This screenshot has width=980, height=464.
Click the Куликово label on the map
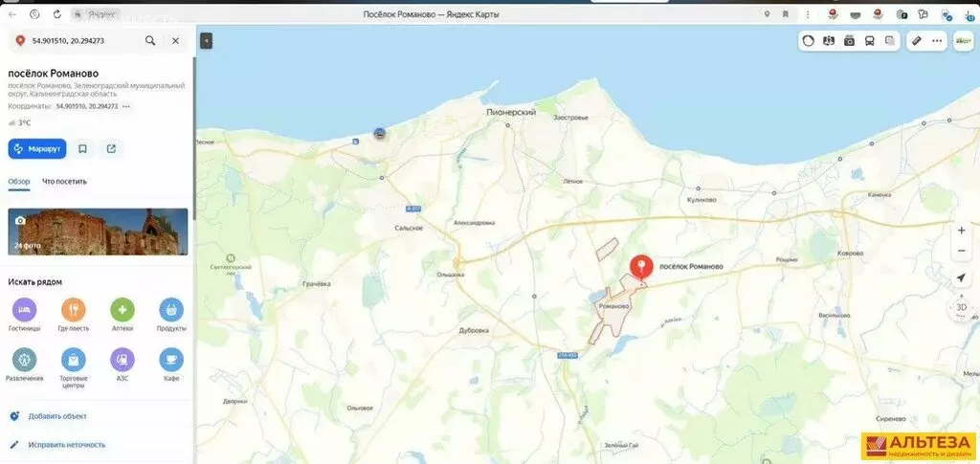(x=702, y=200)
